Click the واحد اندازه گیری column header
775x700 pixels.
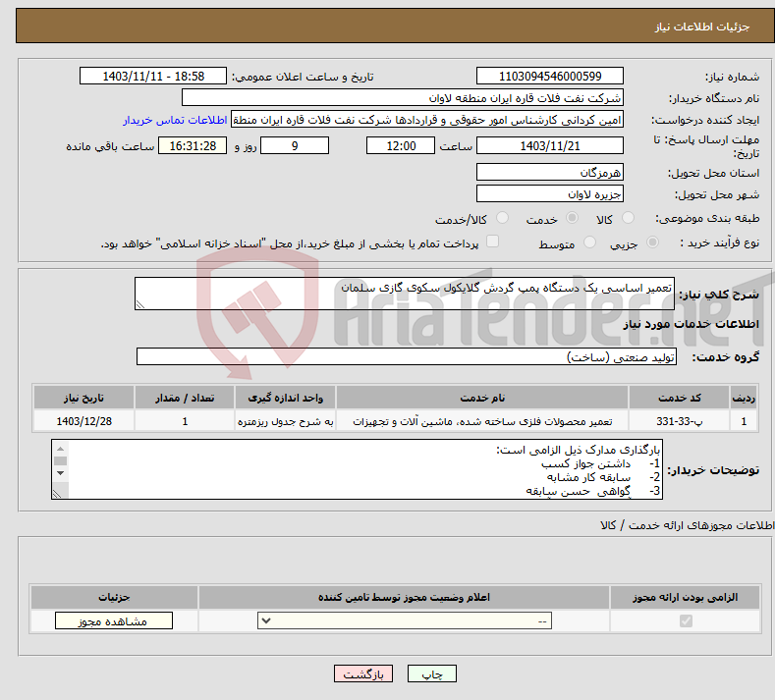285,398
